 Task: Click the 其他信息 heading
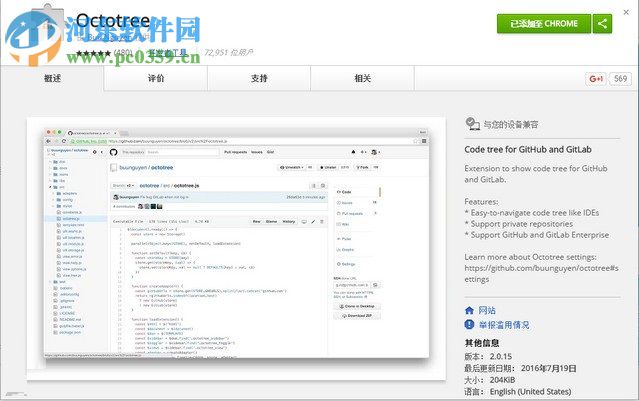click(482, 343)
